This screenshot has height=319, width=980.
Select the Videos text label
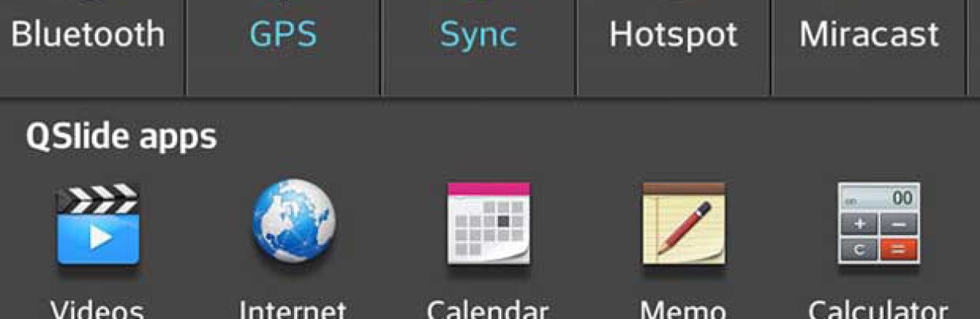click(x=97, y=309)
